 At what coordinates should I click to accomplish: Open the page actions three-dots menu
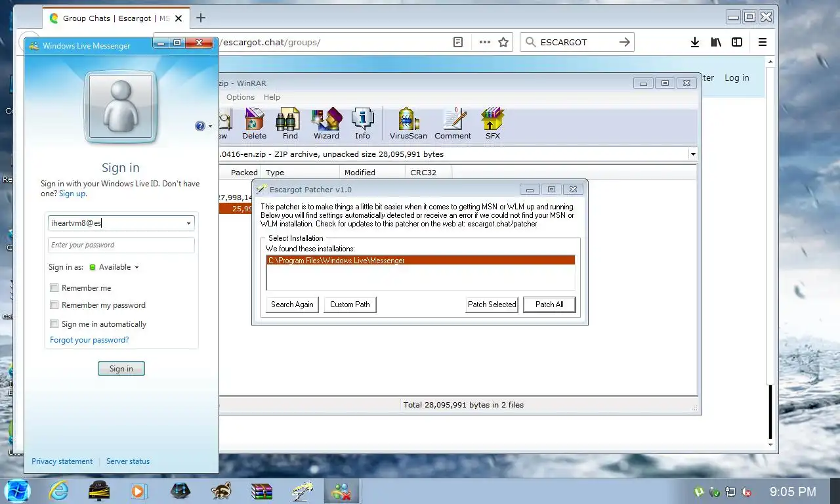[485, 42]
